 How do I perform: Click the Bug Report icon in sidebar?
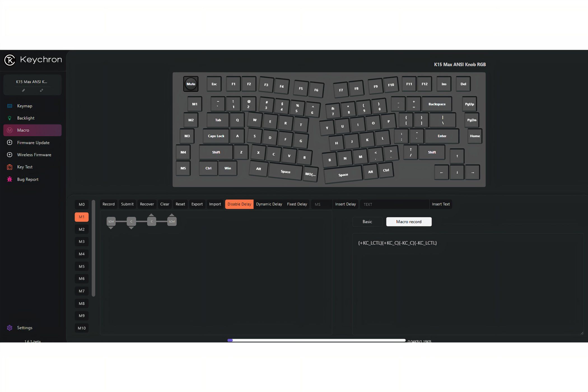[9, 179]
